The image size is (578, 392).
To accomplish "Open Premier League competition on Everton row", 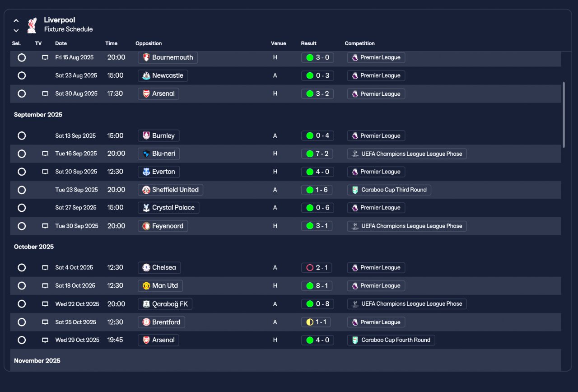I will point(376,172).
